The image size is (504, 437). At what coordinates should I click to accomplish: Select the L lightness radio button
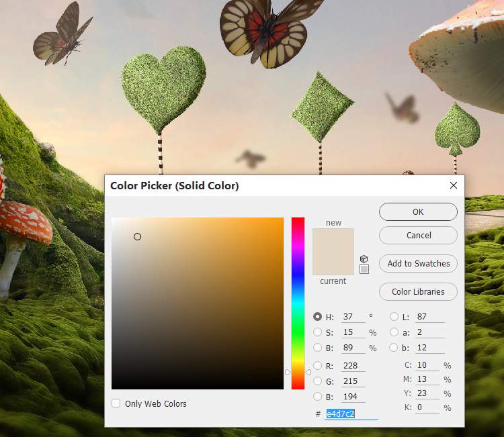[394, 317]
